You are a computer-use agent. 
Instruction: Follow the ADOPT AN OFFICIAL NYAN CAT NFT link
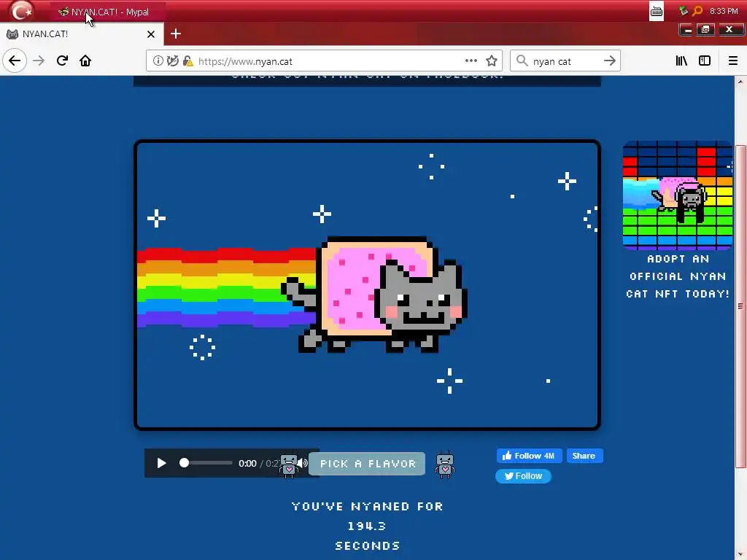point(678,276)
